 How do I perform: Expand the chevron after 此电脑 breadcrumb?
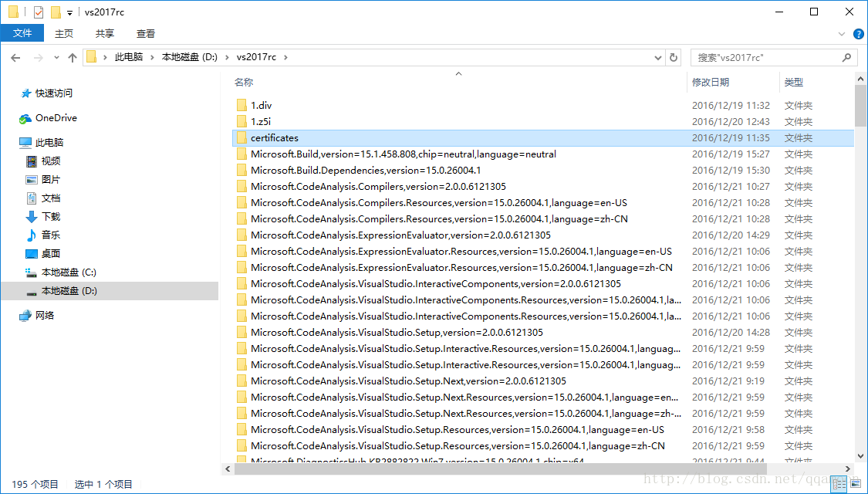(x=152, y=57)
